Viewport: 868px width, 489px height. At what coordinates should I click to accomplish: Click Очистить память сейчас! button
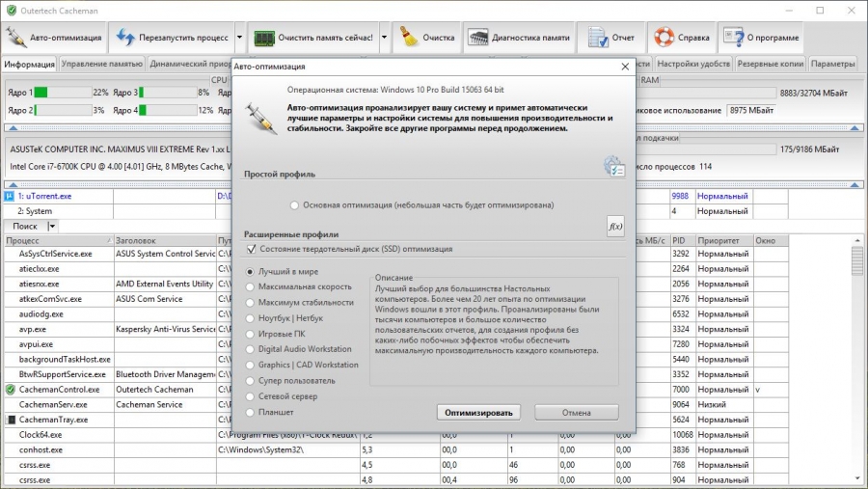pyautogui.click(x=313, y=38)
